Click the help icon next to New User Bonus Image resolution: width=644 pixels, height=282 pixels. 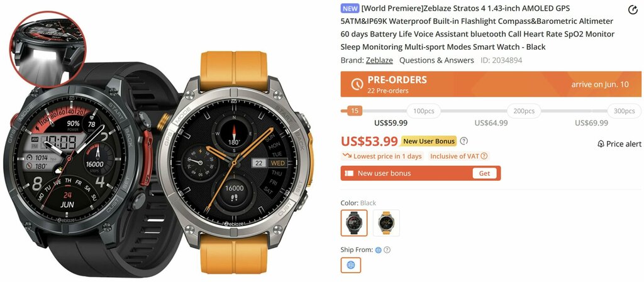point(464,141)
